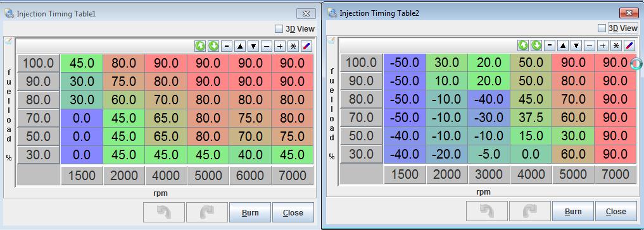Select Table1 cell at 50.0 load, 7000 rpm (75.0)
The image size is (644, 230).
pyautogui.click(x=292, y=136)
